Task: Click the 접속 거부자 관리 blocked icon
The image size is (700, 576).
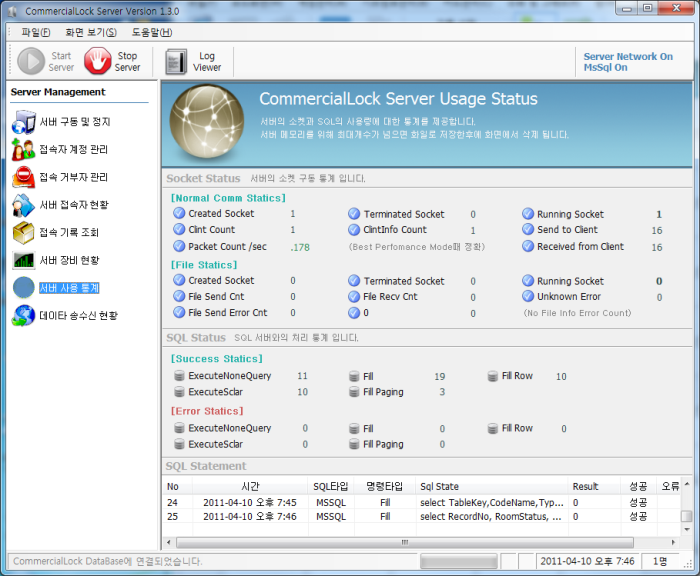Action: coord(23,177)
